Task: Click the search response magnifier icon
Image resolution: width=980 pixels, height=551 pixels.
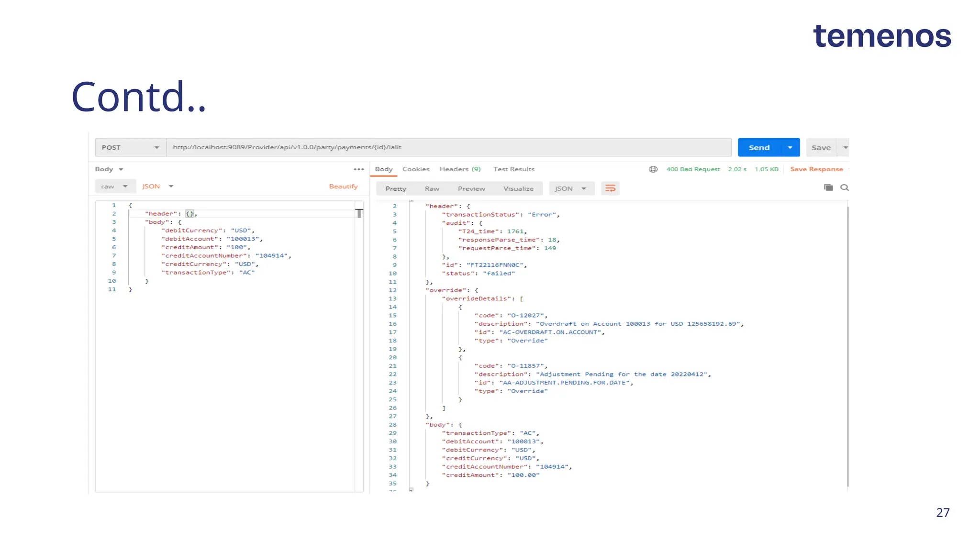Action: point(845,187)
